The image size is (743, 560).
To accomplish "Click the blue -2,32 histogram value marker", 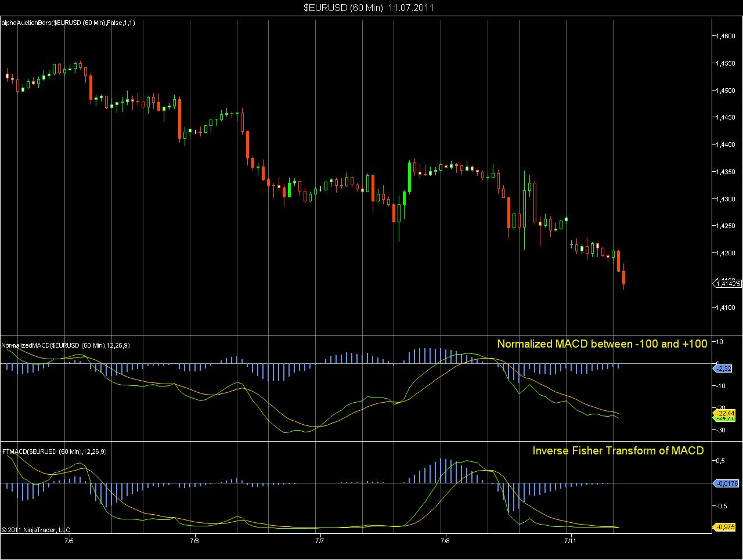I will (x=723, y=368).
